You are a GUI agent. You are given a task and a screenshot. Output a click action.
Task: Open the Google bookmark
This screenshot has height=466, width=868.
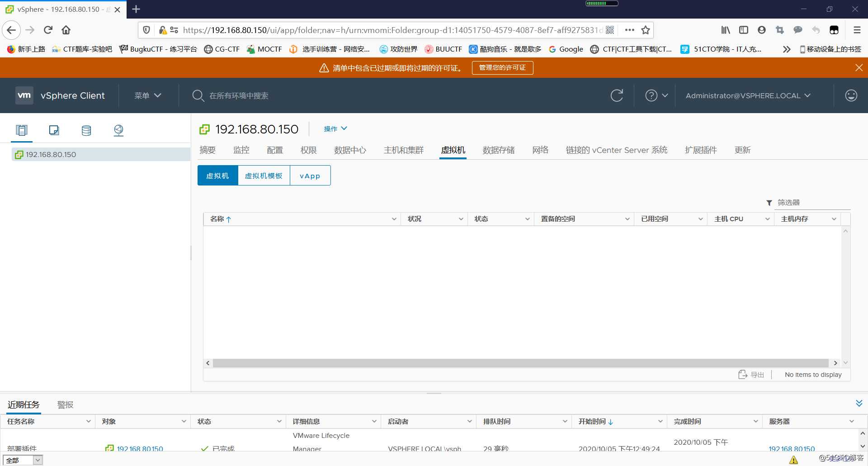point(566,49)
